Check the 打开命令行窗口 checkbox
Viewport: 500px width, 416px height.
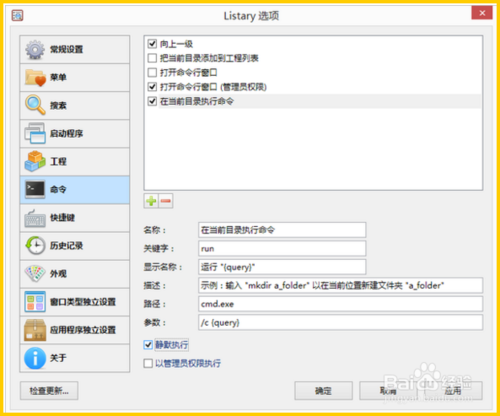pyautogui.click(x=152, y=73)
